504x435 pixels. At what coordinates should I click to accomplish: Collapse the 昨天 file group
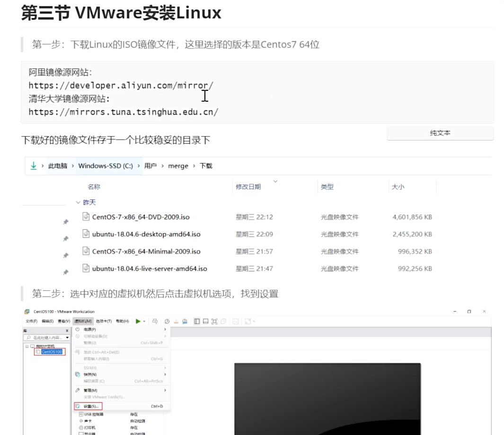pyautogui.click(x=78, y=202)
